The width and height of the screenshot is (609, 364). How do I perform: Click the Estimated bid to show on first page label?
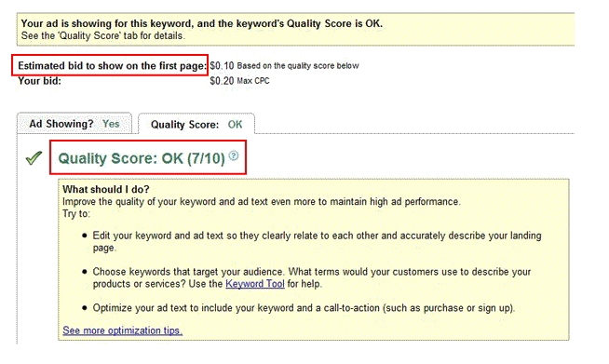click(x=113, y=66)
